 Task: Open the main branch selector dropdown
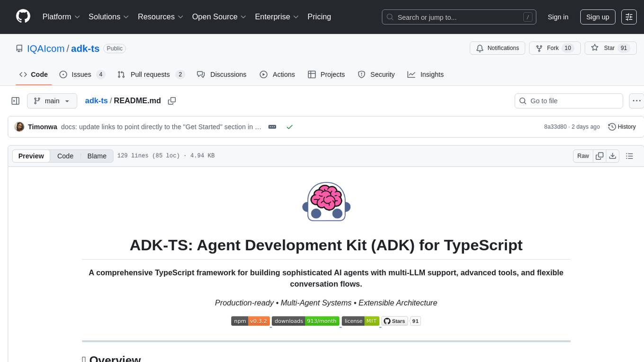[52, 101]
